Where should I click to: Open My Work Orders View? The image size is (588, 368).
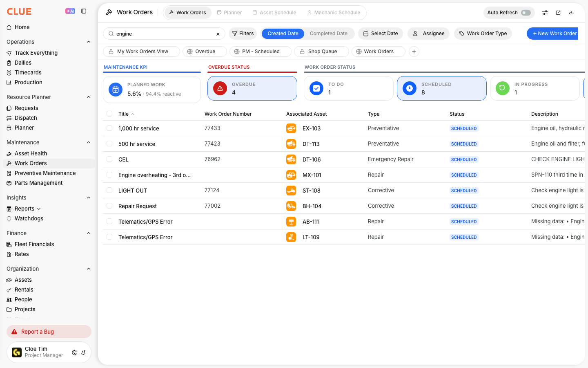(141, 52)
